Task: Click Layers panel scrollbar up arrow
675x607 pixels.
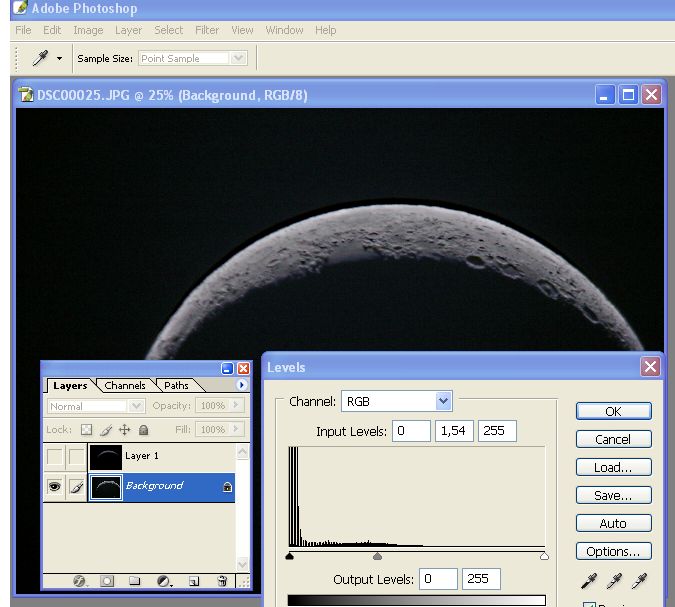Action: (x=242, y=452)
